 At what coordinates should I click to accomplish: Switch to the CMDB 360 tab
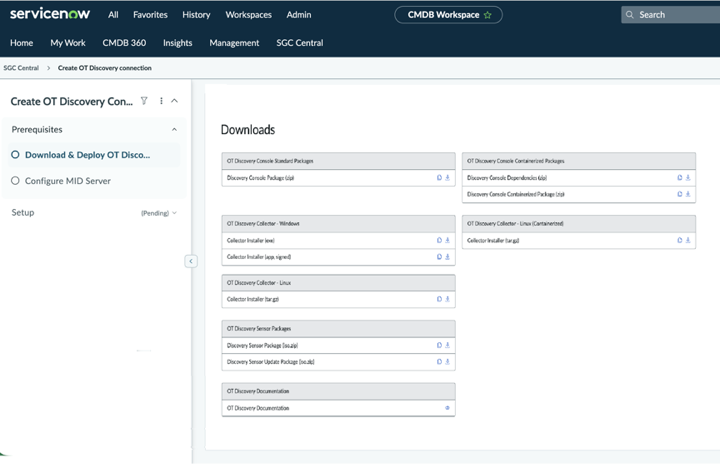point(124,43)
